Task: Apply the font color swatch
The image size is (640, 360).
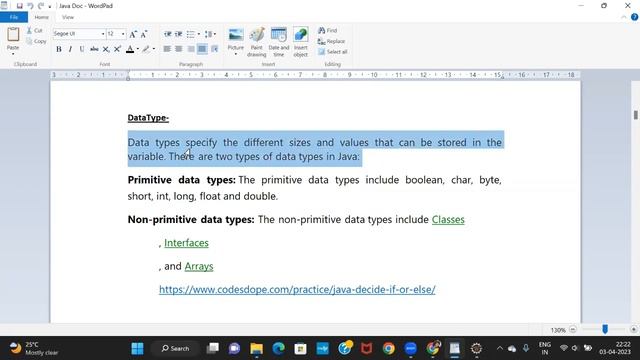Action: (130, 49)
